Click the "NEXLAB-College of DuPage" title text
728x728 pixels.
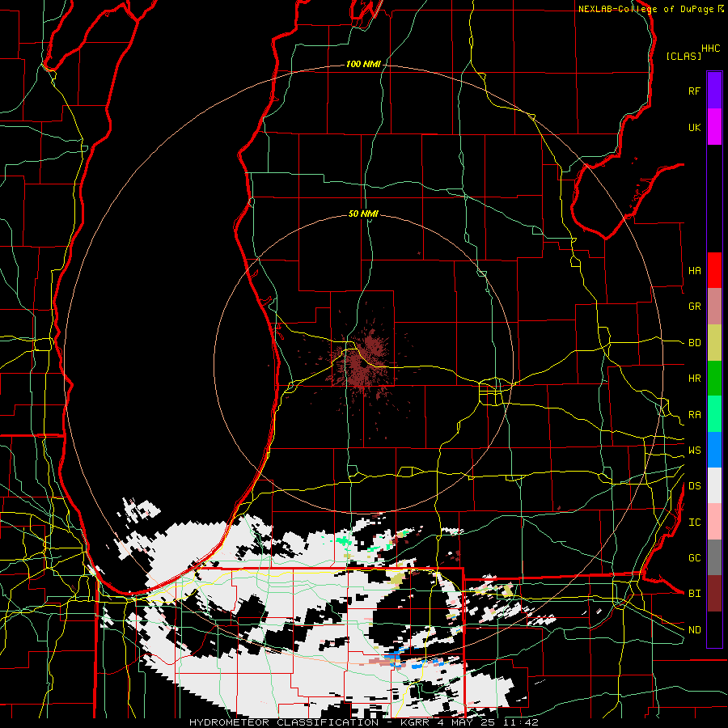pyautogui.click(x=645, y=9)
